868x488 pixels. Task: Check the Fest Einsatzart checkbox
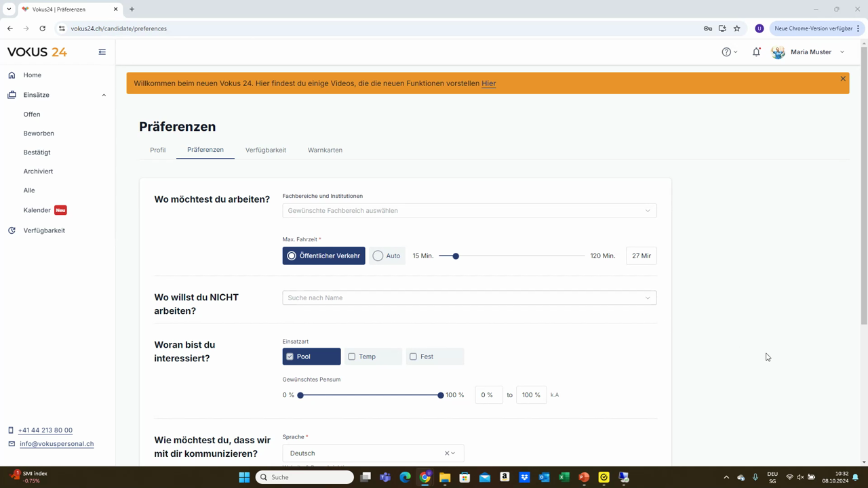(x=413, y=357)
